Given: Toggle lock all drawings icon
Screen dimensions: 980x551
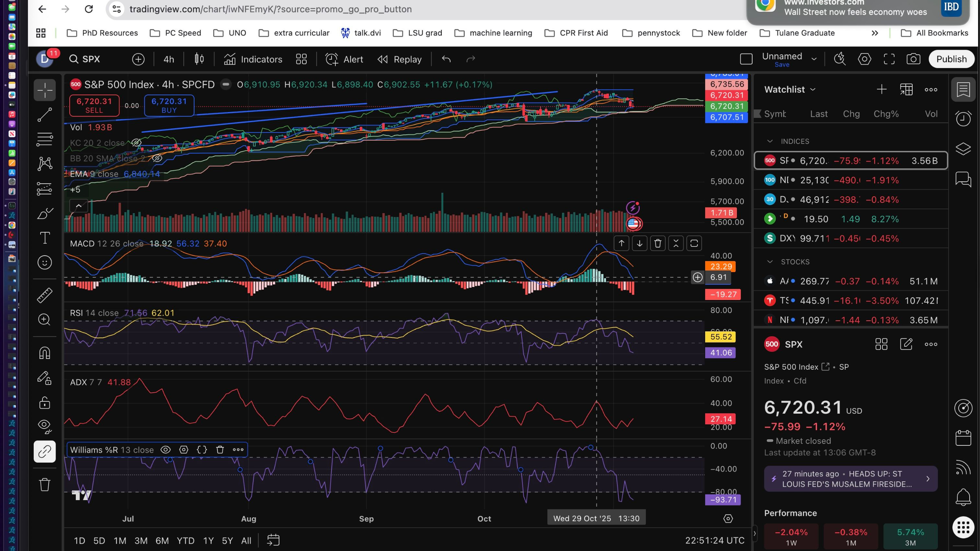Looking at the screenshot, I should coord(45,403).
